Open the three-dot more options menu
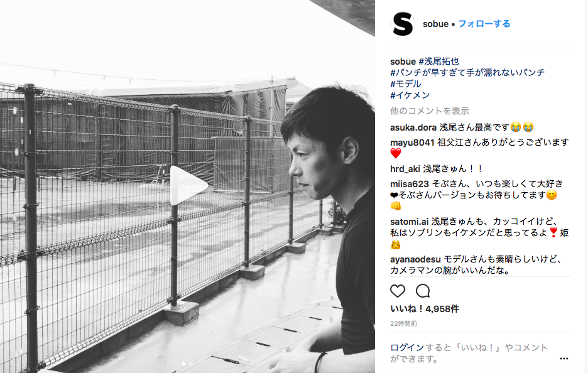Image resolution: width=588 pixels, height=373 pixels. tap(563, 359)
